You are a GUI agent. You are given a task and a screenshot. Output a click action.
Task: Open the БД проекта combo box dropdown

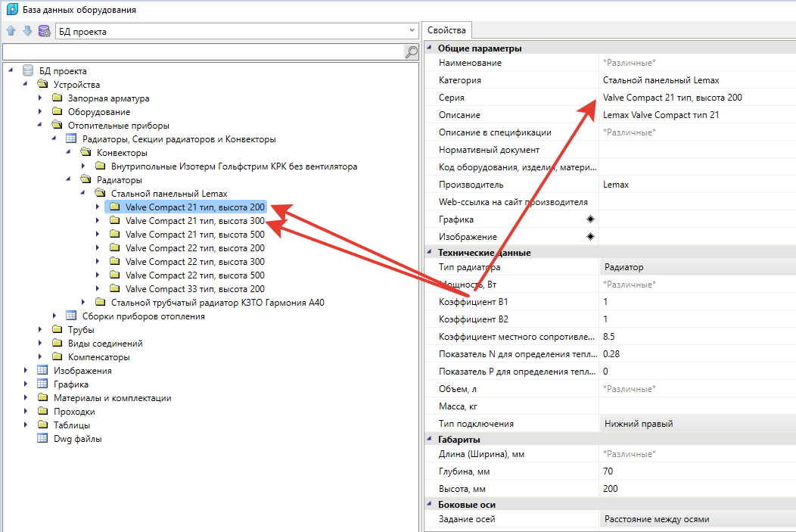click(412, 31)
